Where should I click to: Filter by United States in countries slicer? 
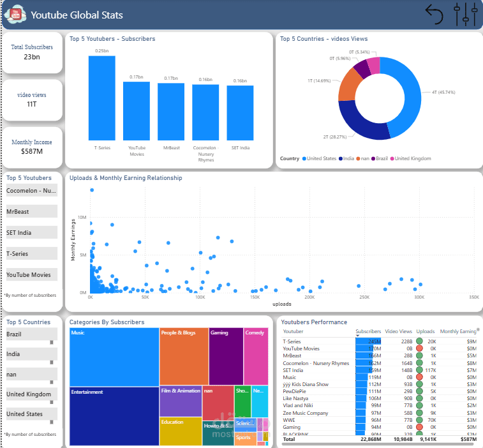tap(32, 414)
